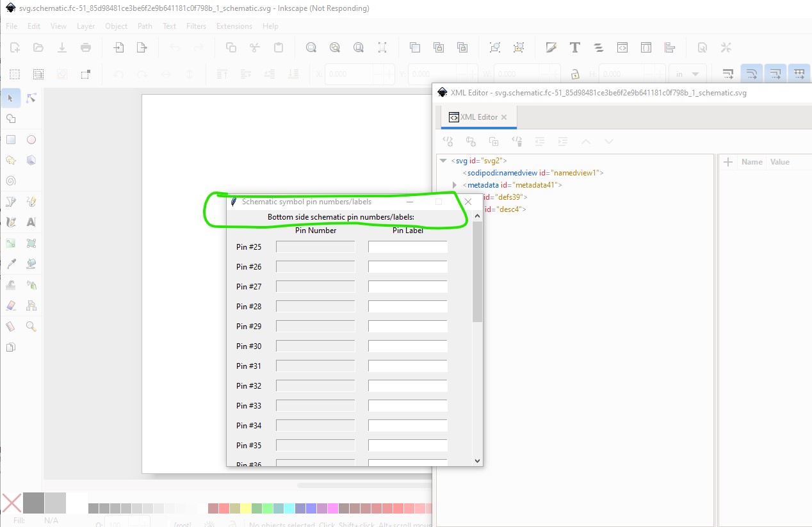Toggle scale stroke width button

click(728, 74)
